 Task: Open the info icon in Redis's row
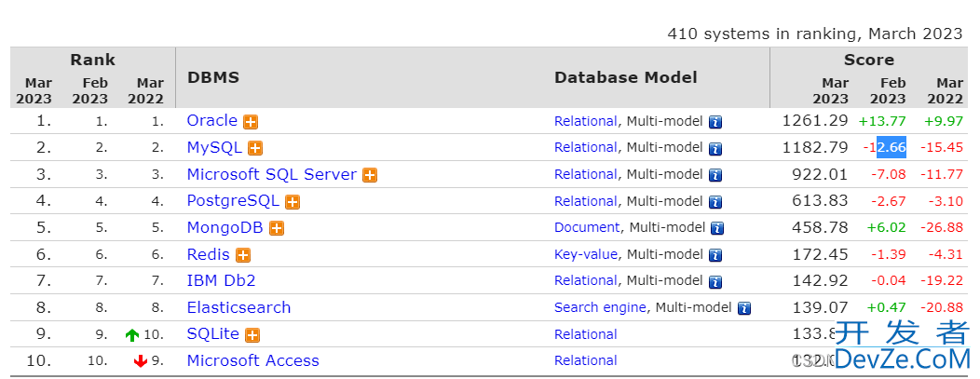click(x=715, y=255)
